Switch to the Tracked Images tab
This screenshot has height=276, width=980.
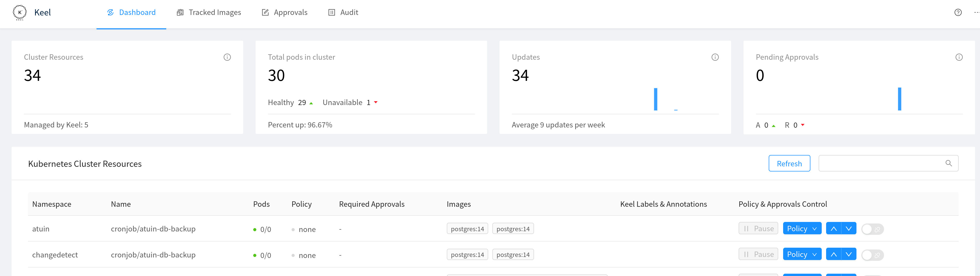tap(209, 13)
